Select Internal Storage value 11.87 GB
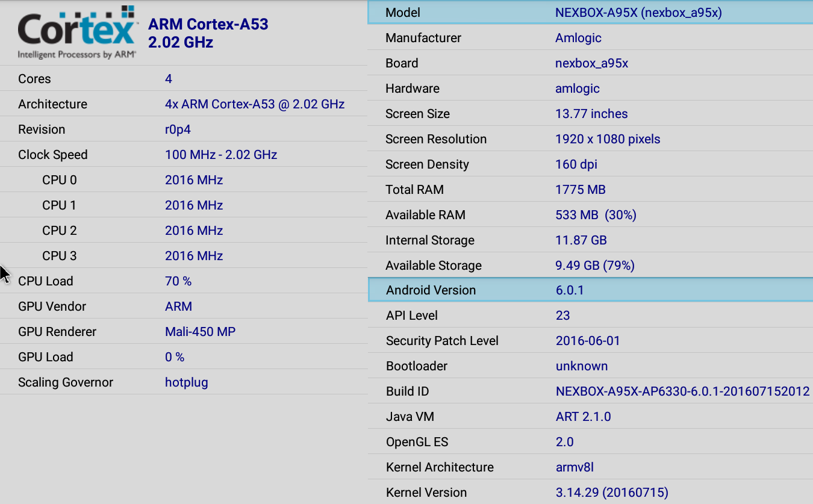813x504 pixels. tap(581, 240)
